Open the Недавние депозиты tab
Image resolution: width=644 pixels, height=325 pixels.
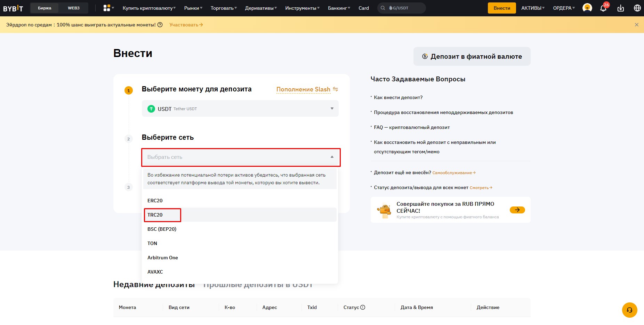pos(154,284)
